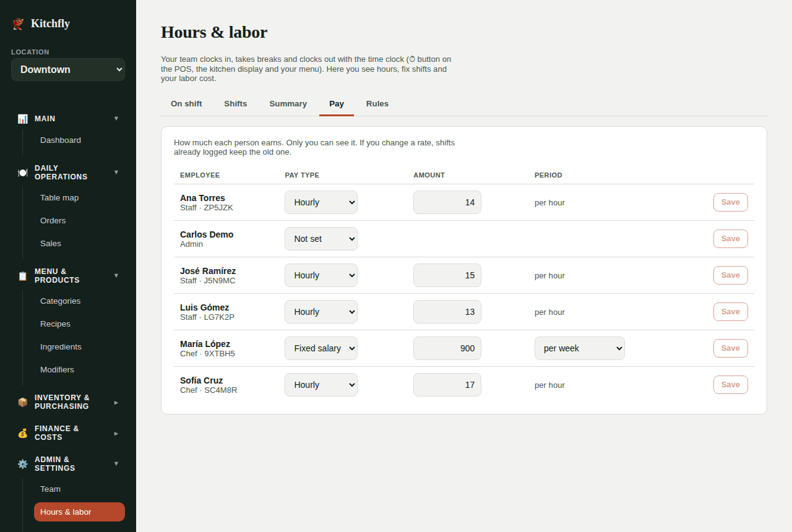Open the Downtown location dropdown
The image size is (792, 532).
tap(68, 69)
